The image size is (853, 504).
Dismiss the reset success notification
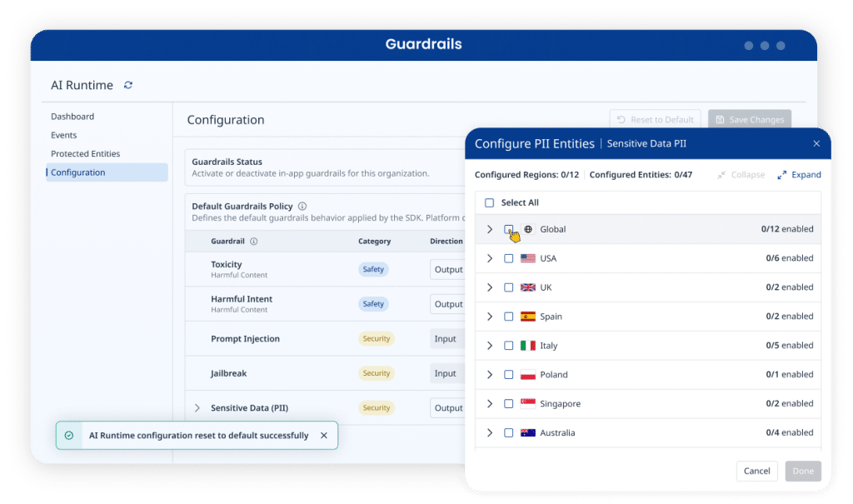pyautogui.click(x=324, y=436)
